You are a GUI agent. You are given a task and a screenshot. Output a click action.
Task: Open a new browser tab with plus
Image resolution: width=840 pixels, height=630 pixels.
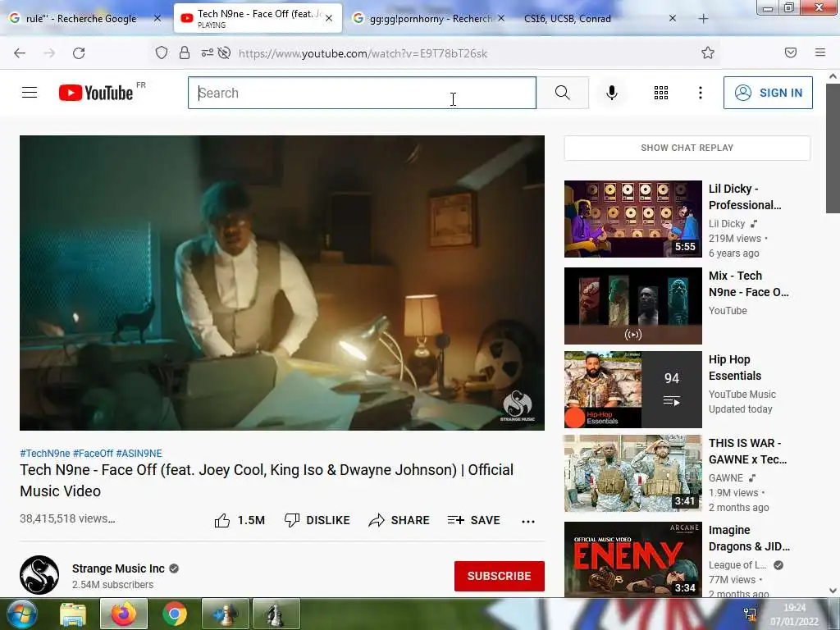(x=703, y=19)
